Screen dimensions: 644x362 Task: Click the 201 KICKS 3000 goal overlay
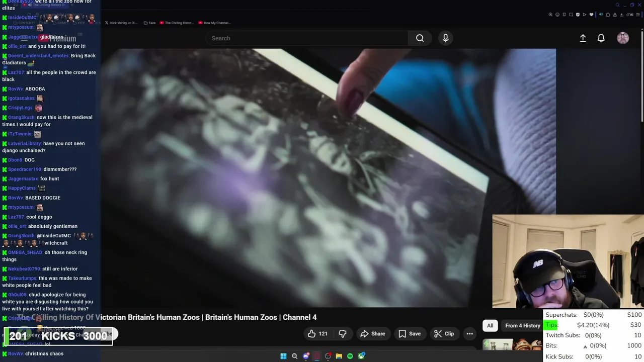point(58,336)
